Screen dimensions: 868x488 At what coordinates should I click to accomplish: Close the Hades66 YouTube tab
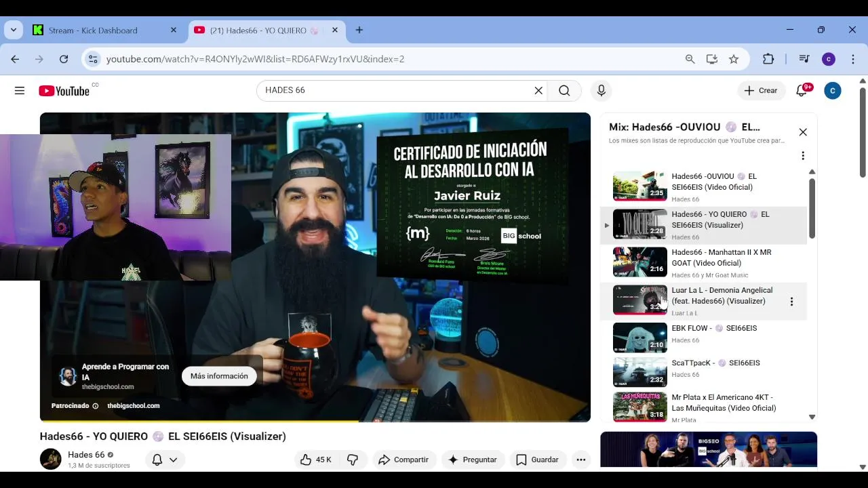(x=335, y=30)
